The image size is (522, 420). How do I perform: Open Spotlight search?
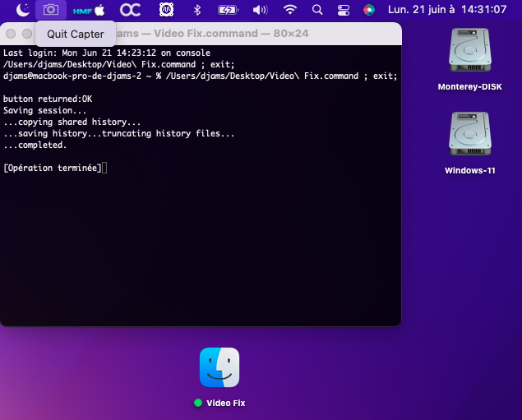(317, 10)
